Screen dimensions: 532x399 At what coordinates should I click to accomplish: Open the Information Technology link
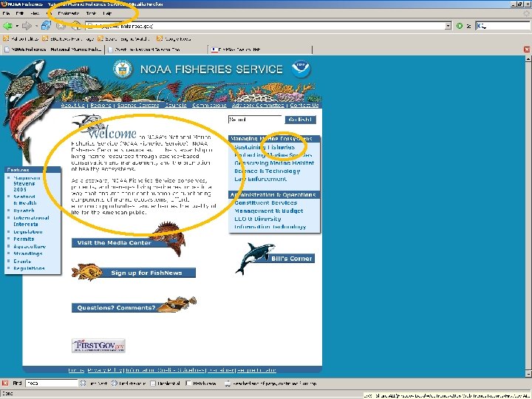tap(270, 227)
